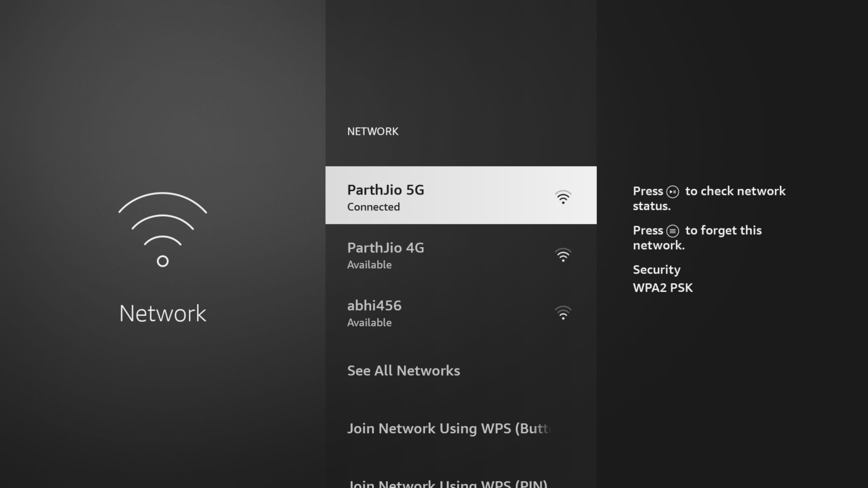Select the abhi456 network entry

[x=424, y=312]
